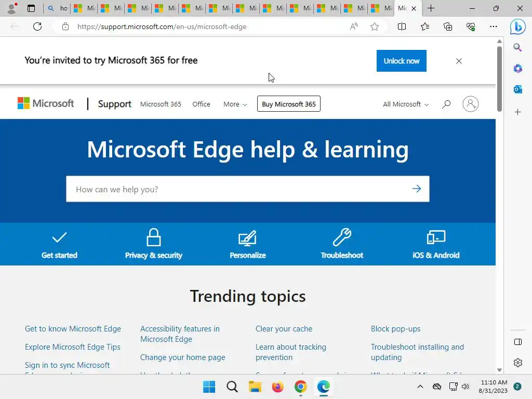
Task: Click Buy Microsoft 365 button
Action: pos(289,104)
